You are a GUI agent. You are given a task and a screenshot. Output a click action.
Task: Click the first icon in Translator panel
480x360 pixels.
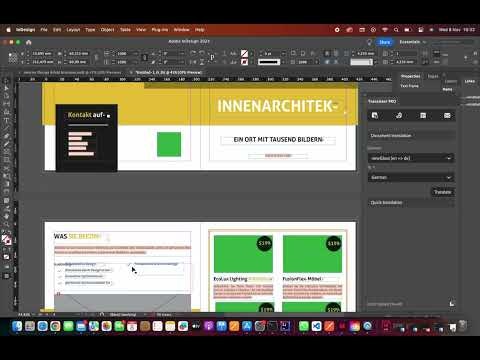click(x=375, y=115)
